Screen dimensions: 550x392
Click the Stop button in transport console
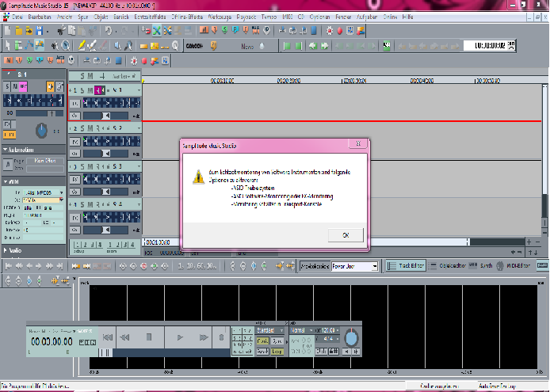click(x=149, y=337)
